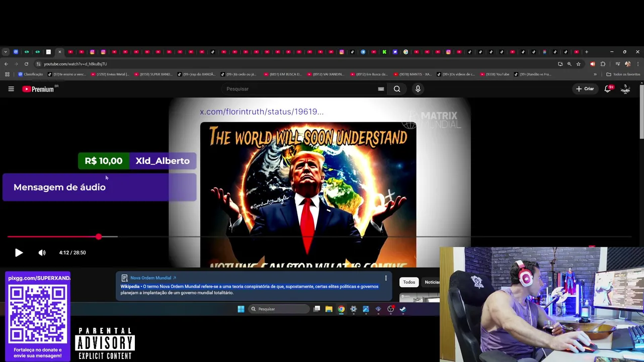Open the tab search dropdown arrow
Image resolution: width=644 pixels, height=362 pixels.
[x=6, y=52]
